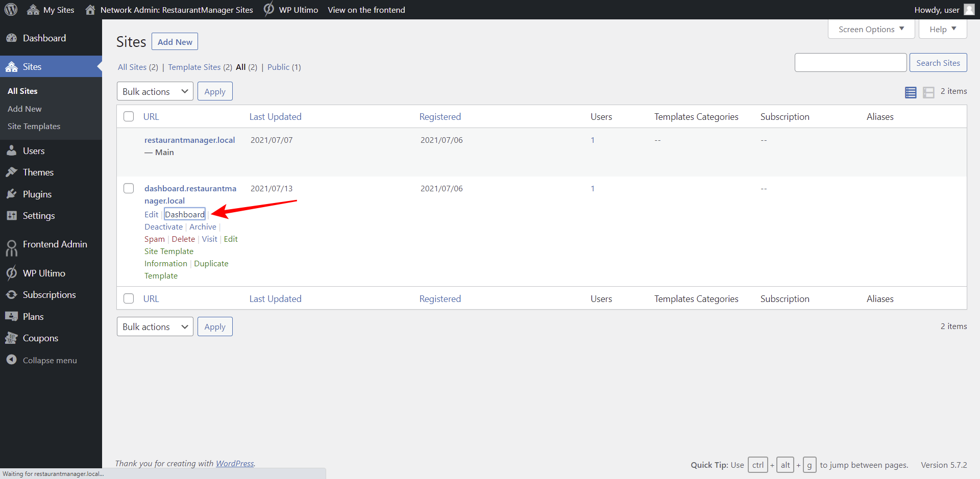This screenshot has width=980, height=479.
Task: Expand the Help panel
Action: click(942, 29)
